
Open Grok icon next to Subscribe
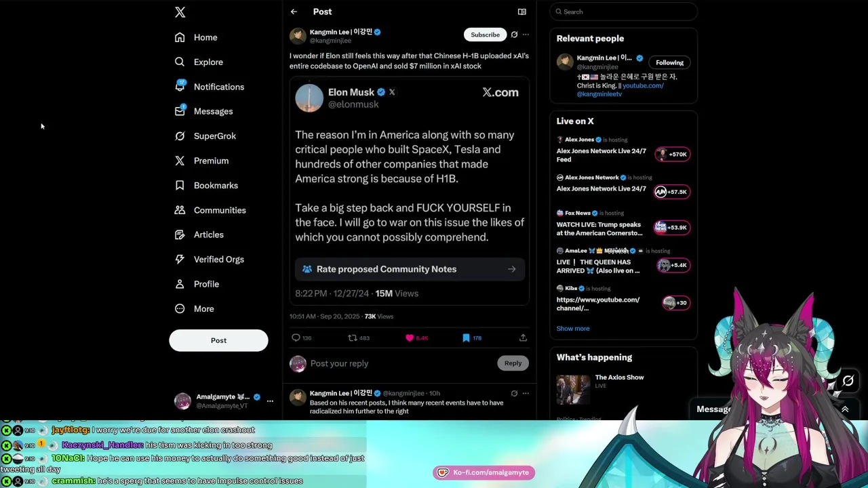tap(514, 35)
